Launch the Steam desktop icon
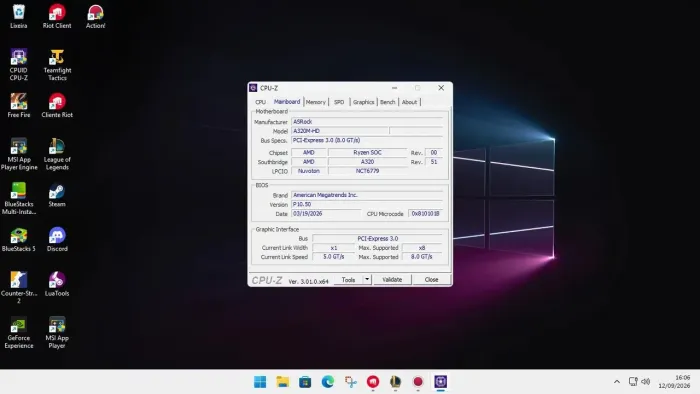This screenshot has width=700, height=394. [x=57, y=195]
